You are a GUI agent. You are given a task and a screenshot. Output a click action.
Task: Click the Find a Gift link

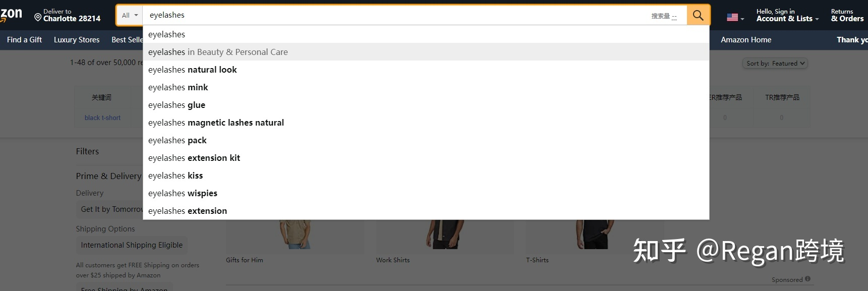24,40
